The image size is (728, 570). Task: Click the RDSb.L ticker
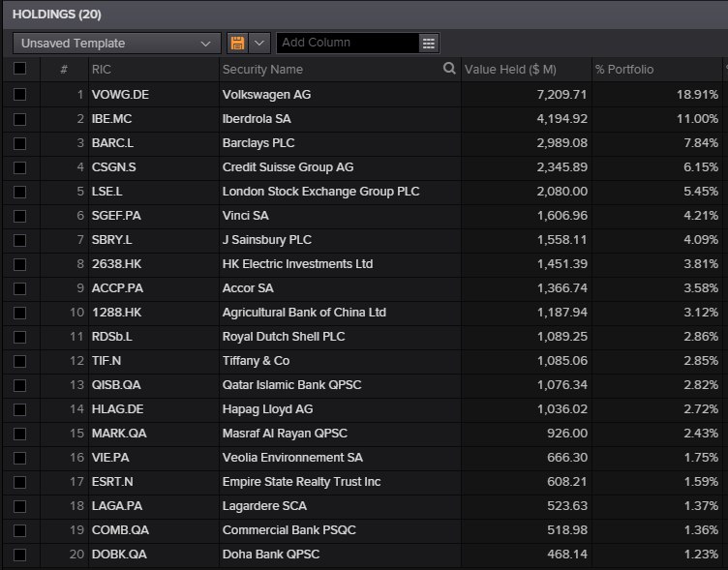tap(112, 337)
